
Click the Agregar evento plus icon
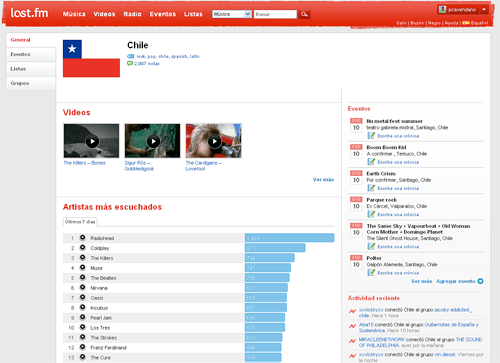[x=480, y=281]
